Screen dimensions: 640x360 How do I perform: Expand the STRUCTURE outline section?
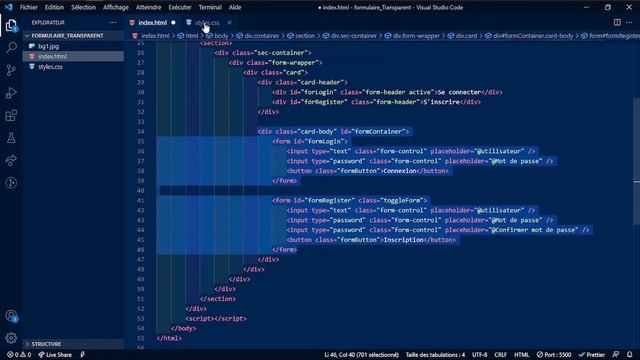coord(73,344)
